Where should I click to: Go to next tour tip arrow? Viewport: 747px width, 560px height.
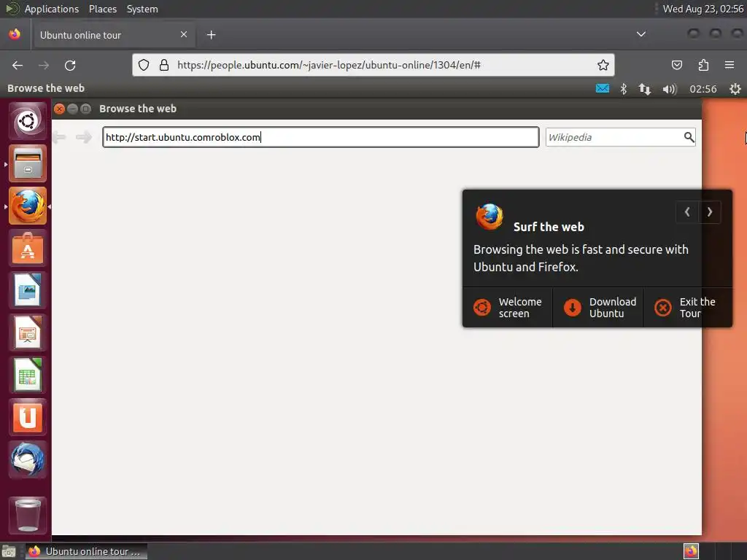tap(709, 212)
